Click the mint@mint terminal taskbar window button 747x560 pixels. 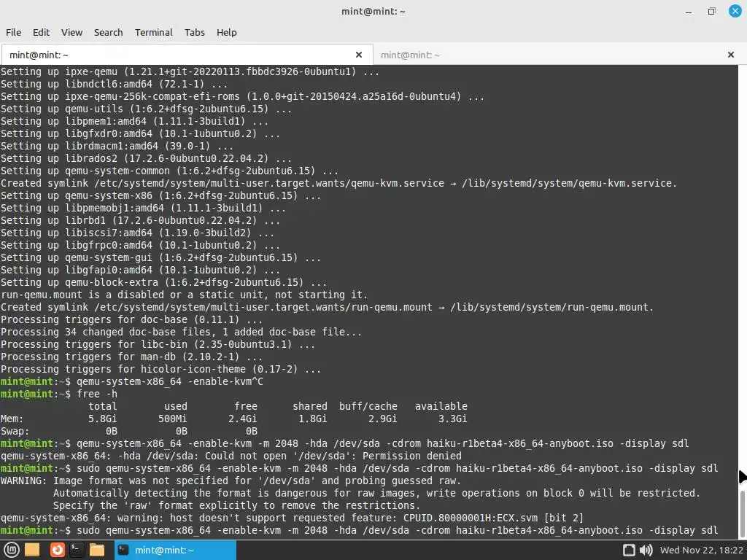pyautogui.click(x=175, y=550)
